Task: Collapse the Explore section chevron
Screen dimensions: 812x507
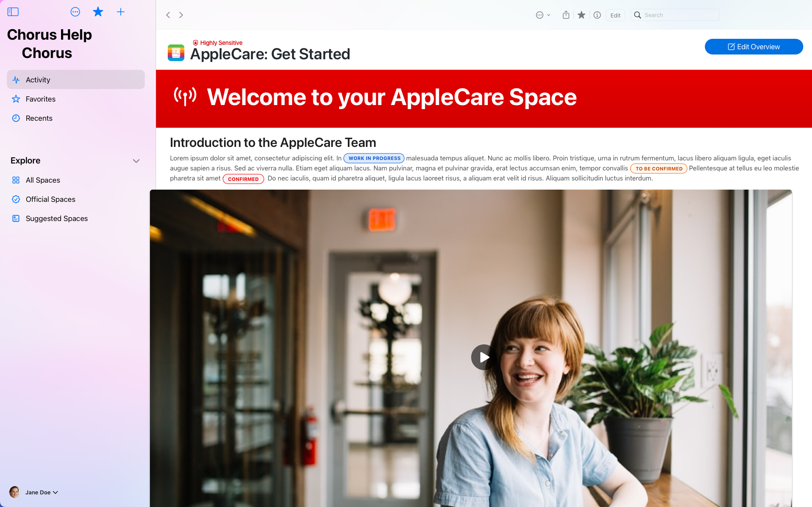Action: click(136, 161)
